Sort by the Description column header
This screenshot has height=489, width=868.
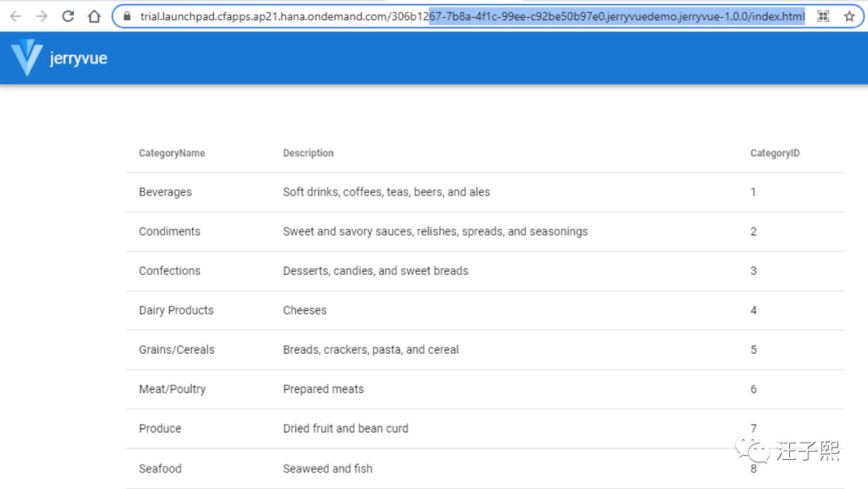(309, 154)
